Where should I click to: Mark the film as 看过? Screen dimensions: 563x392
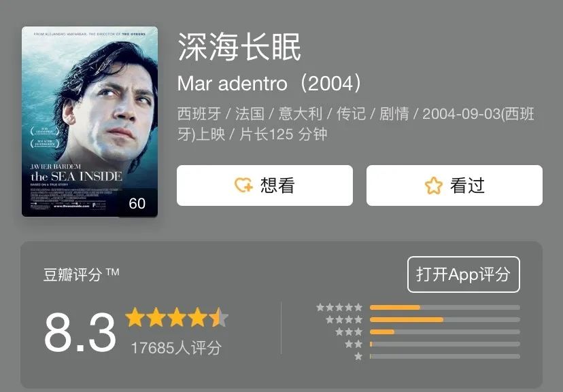point(454,185)
